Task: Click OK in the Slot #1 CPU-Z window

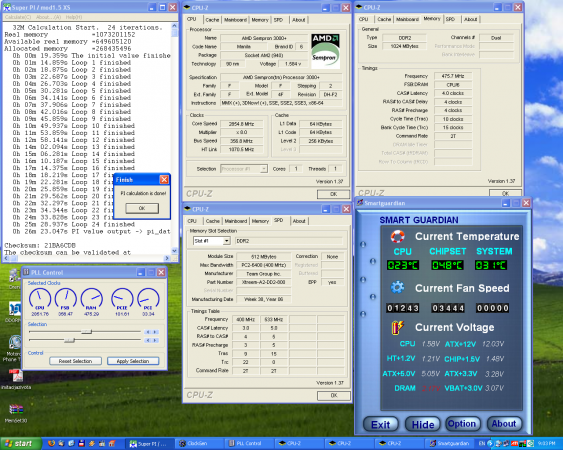Action: (x=334, y=395)
